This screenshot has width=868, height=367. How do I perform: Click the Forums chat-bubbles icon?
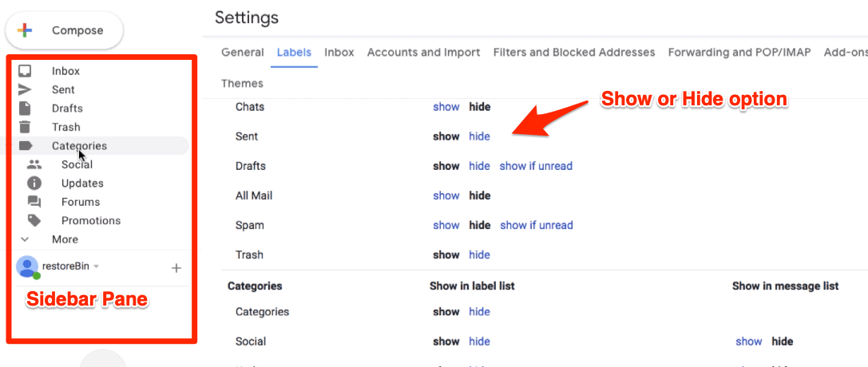click(34, 202)
